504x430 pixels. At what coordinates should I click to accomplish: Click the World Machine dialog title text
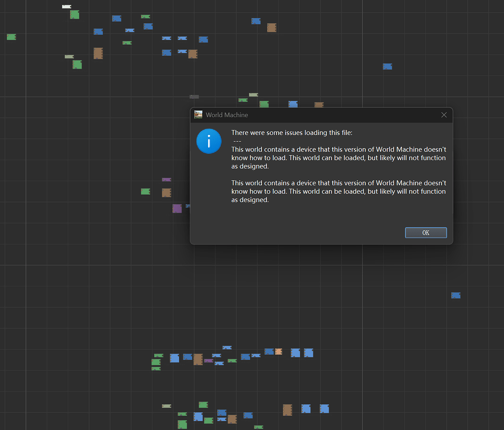227,115
